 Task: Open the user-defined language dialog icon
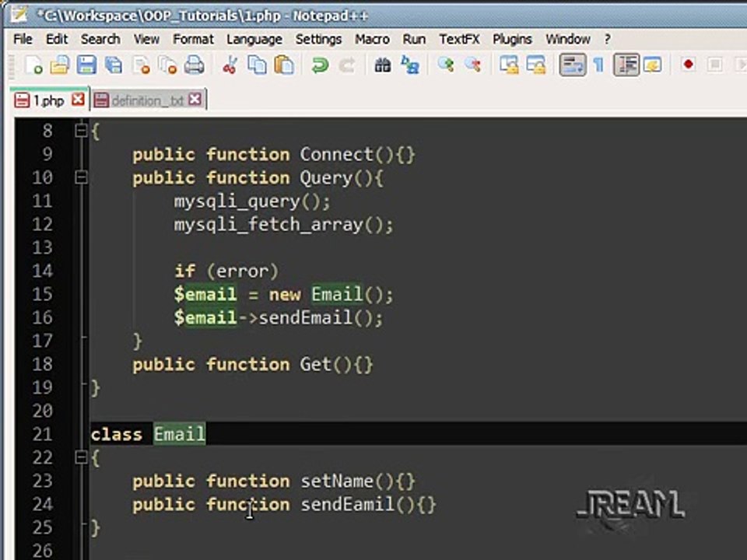[x=653, y=65]
